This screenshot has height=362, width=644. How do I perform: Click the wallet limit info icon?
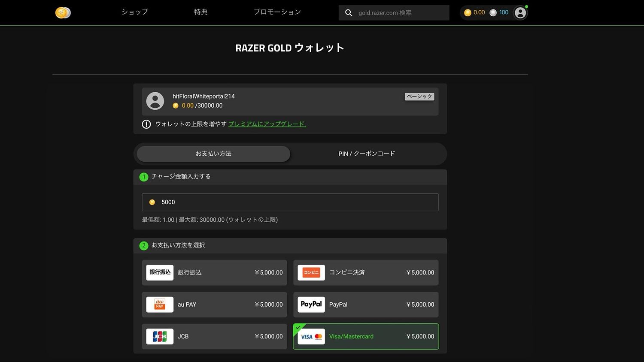click(146, 124)
